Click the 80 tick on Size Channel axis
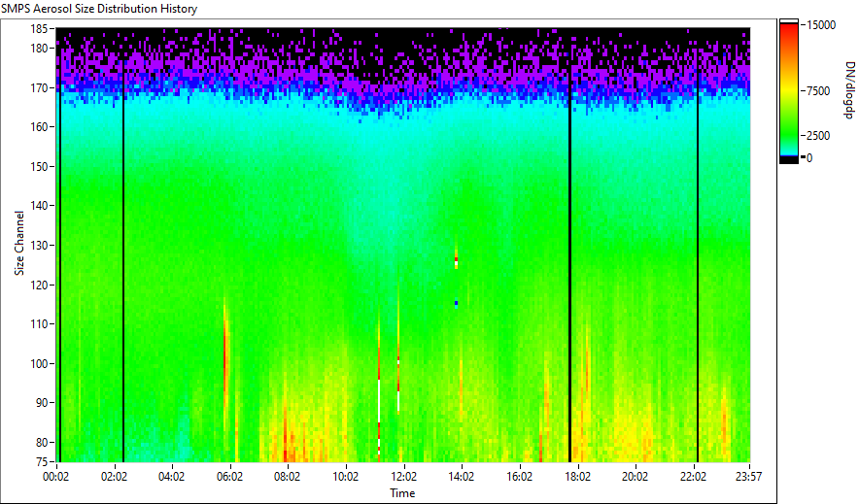This screenshot has height=504, width=859. coord(42,442)
